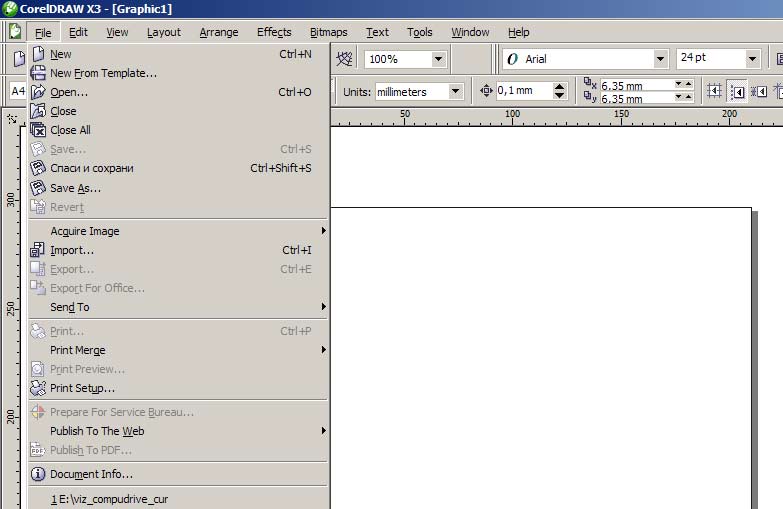The image size is (783, 509).
Task: Choose New From Template entry
Action: 178,73
